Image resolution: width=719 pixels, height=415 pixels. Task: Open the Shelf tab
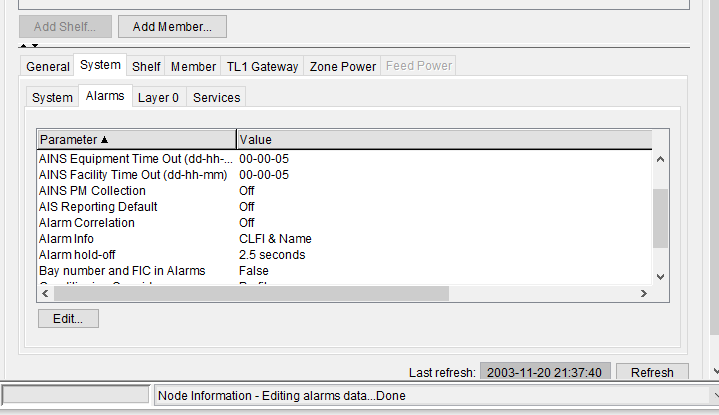point(146,66)
